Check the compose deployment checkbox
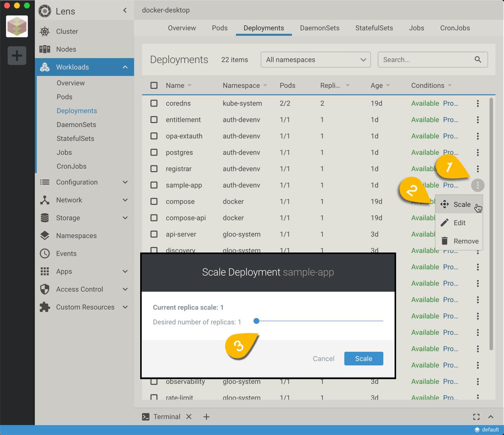 pyautogui.click(x=154, y=201)
